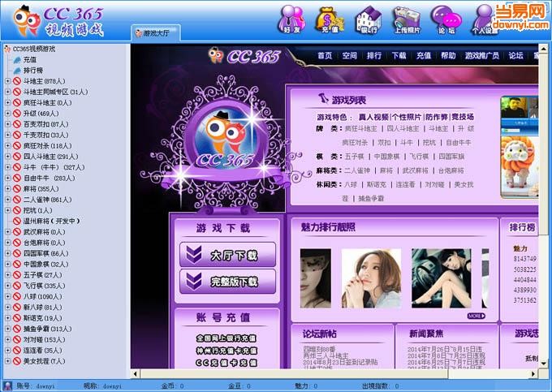
Task: Click the red icon beside 美女找茬 (7人)
Action: [17, 361]
